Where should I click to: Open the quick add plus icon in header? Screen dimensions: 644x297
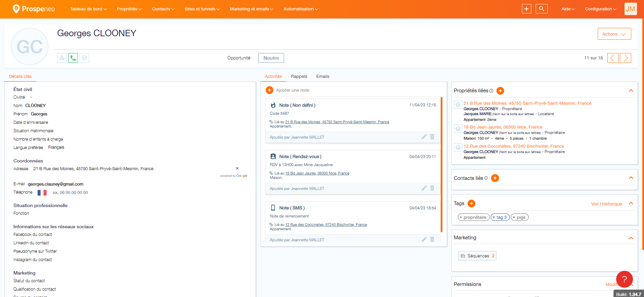[527, 9]
